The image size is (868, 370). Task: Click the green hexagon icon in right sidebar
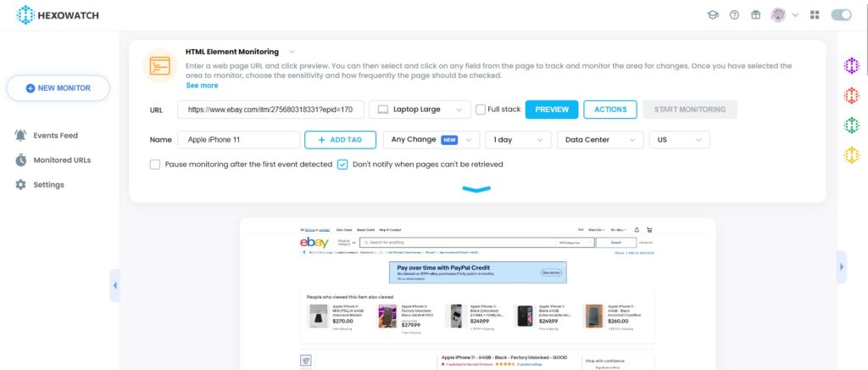click(851, 126)
